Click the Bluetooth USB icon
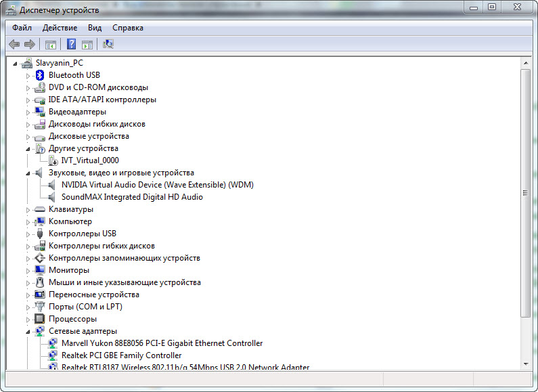The width and height of the screenshot is (538, 392). (x=40, y=75)
